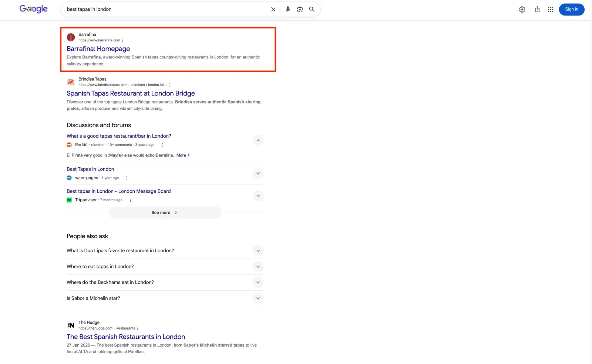Viewport: 592px width, 364px height.
Task: Click the wine-pages site icon
Action: tap(69, 178)
